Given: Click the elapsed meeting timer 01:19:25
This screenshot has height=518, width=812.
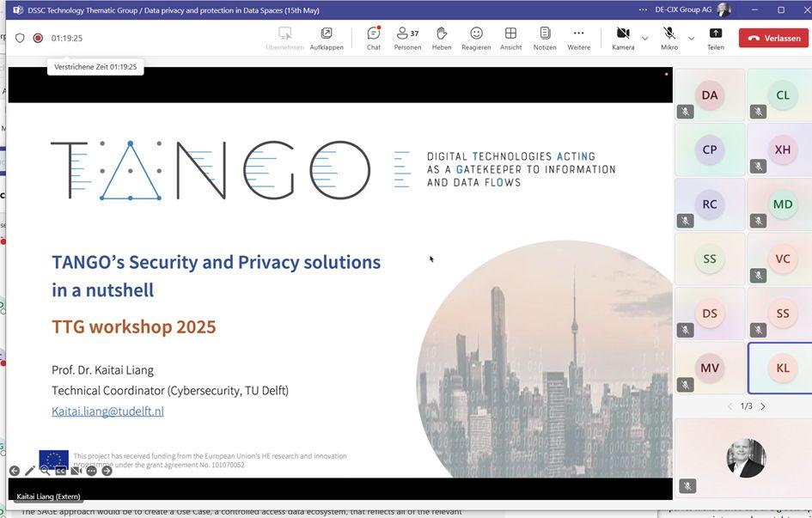Looking at the screenshot, I should pyautogui.click(x=67, y=38).
